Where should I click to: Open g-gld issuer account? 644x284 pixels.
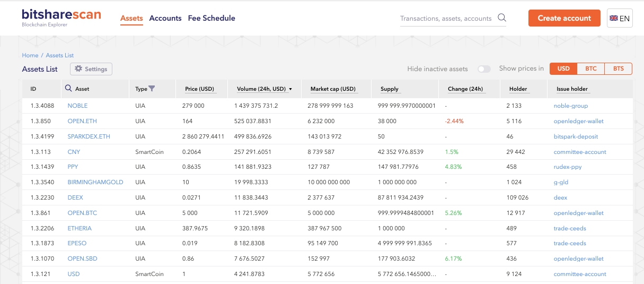561,182
